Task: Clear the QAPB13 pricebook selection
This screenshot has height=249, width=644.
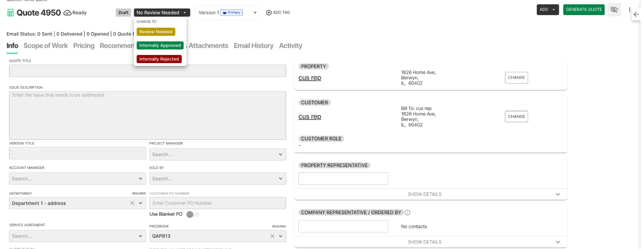Action: pyautogui.click(x=272, y=236)
